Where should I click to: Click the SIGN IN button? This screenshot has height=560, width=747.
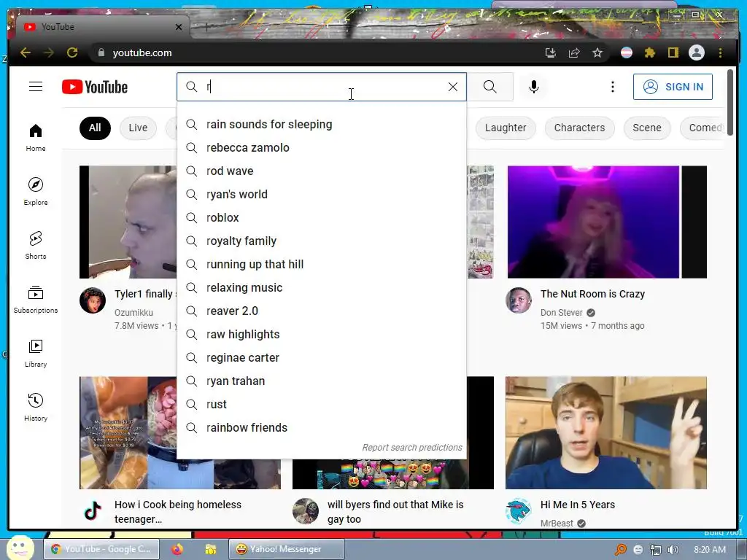click(673, 87)
